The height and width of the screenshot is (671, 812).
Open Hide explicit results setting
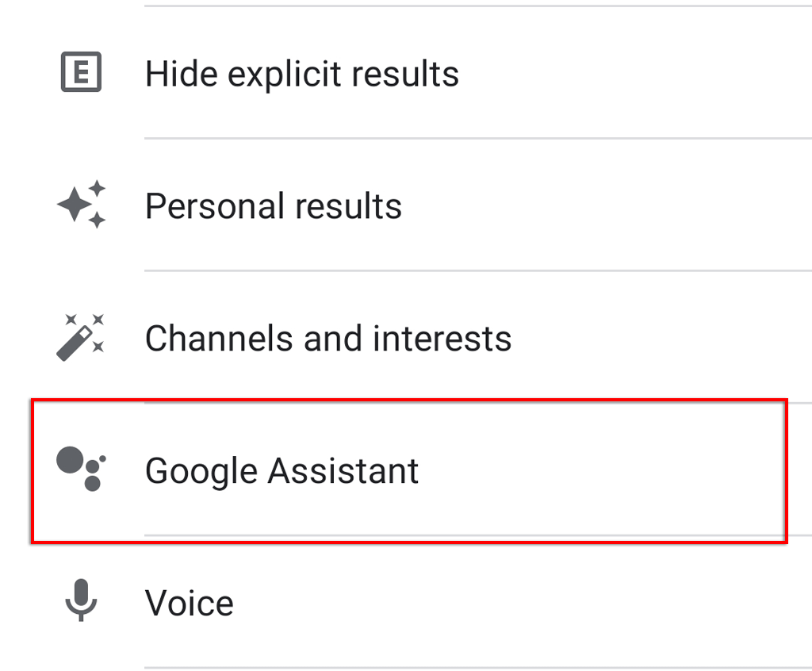tap(406, 72)
